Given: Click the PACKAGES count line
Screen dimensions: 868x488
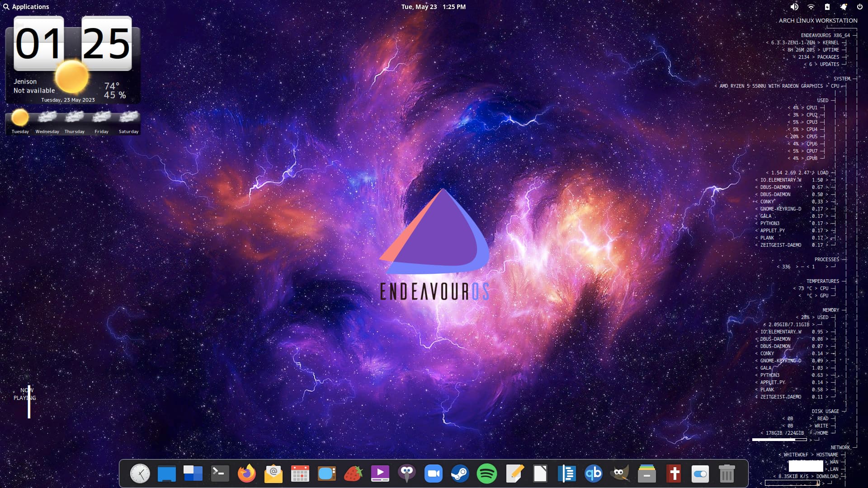Looking at the screenshot, I should point(816,57).
